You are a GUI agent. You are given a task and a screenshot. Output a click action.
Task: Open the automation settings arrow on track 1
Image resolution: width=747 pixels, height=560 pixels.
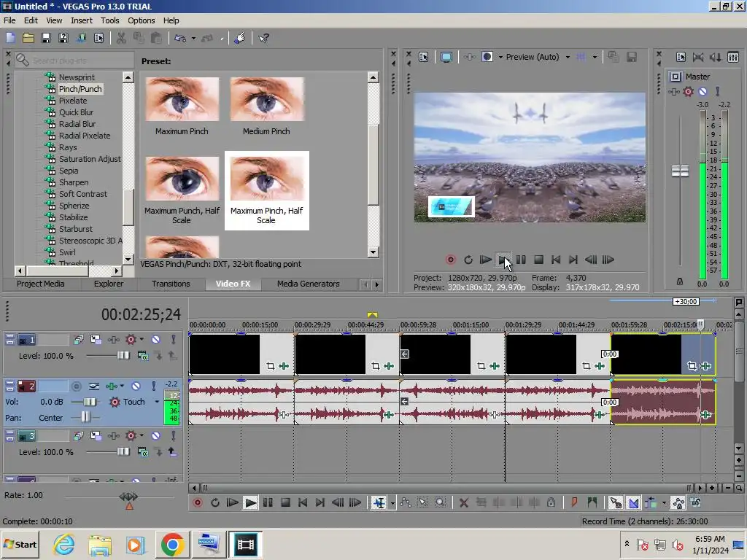(x=142, y=340)
